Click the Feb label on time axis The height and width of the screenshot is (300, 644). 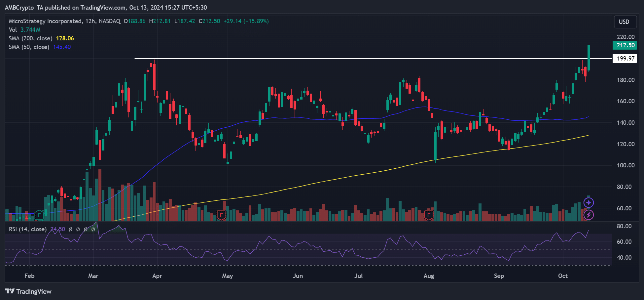29,276
